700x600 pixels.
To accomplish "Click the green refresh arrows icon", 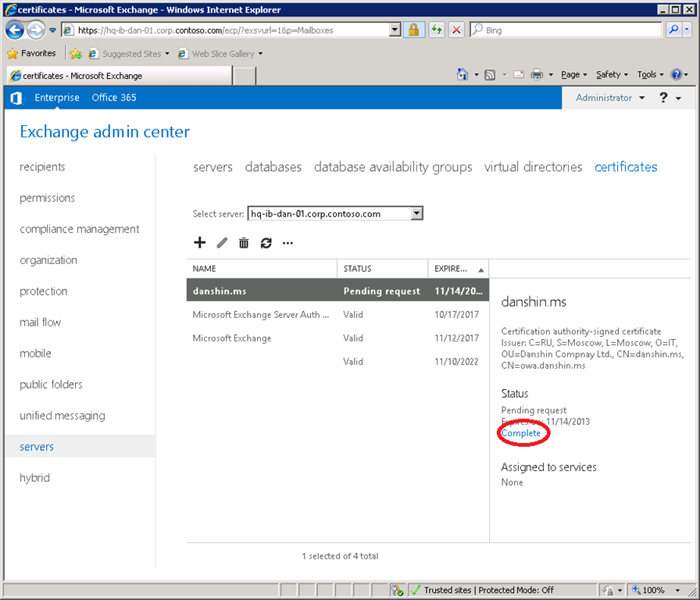I will coord(437,30).
